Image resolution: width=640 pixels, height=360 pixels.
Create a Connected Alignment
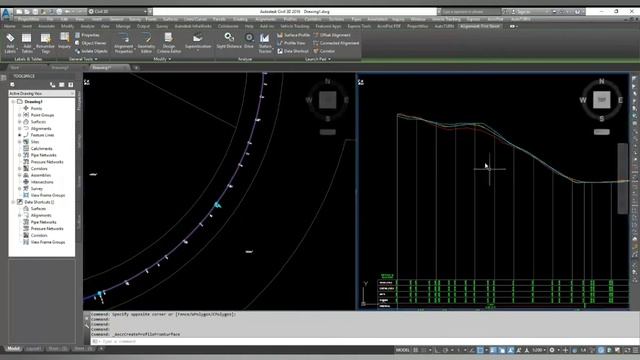(x=336, y=43)
